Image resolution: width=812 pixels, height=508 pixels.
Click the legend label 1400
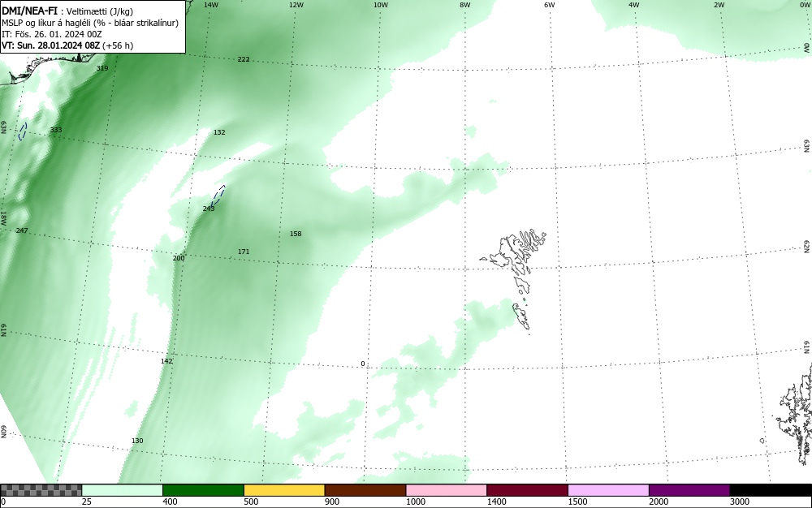(497, 502)
